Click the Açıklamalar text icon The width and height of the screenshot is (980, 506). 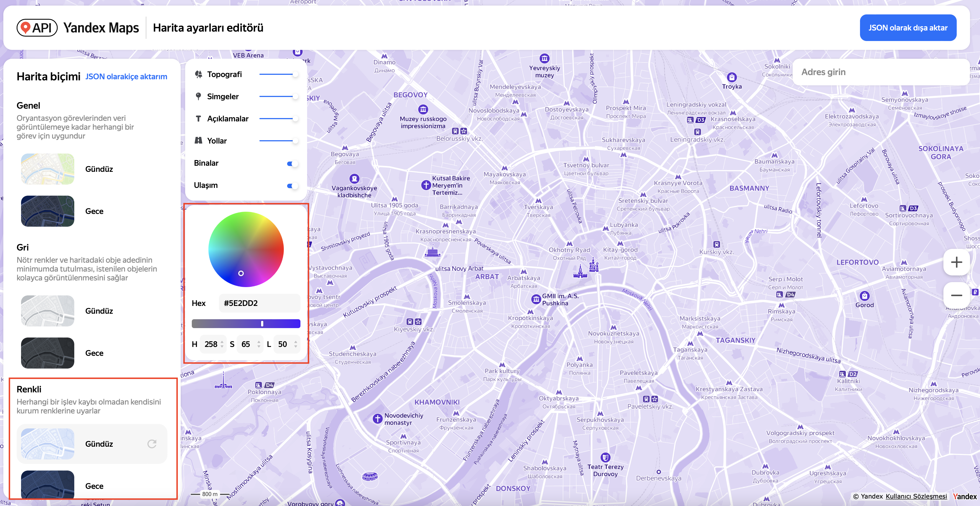coord(198,119)
